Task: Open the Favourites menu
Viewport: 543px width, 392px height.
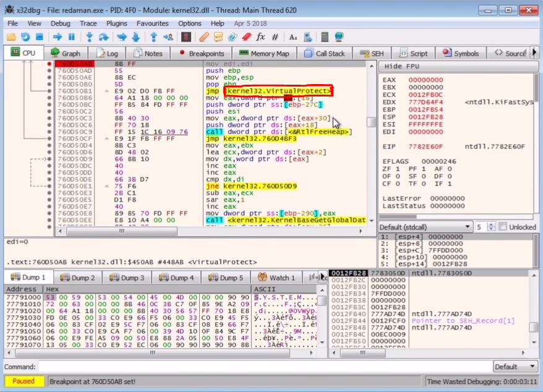Action: coord(152,23)
